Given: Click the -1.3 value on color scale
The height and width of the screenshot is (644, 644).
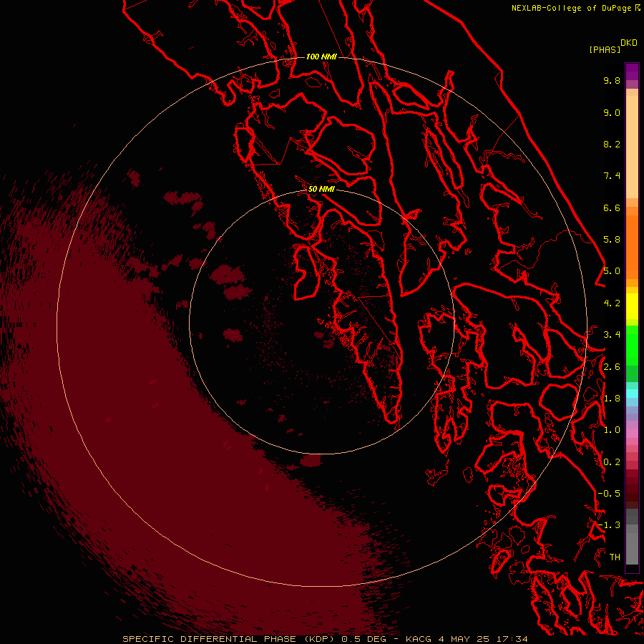Looking at the screenshot, I should pos(609,525).
